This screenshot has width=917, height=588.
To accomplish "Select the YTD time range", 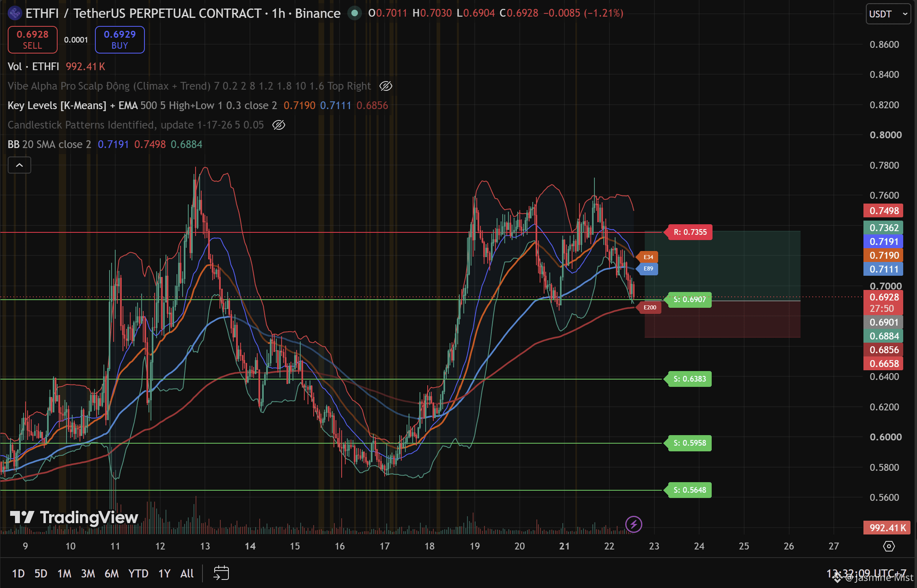I will (138, 573).
